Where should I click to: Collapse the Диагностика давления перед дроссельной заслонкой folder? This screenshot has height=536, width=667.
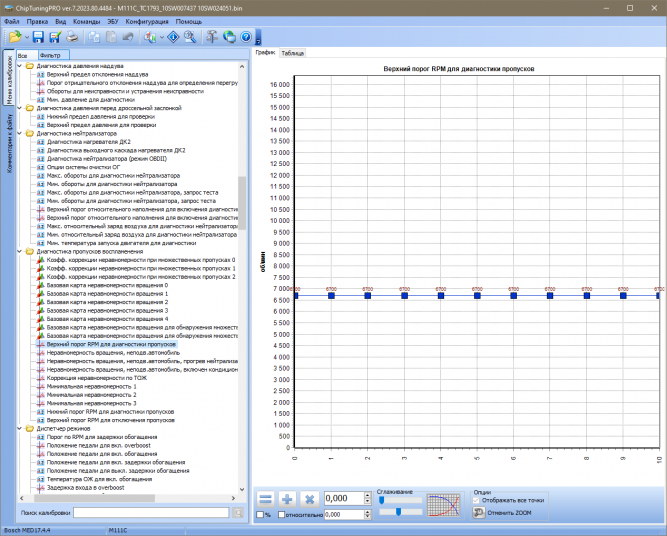tap(20, 108)
